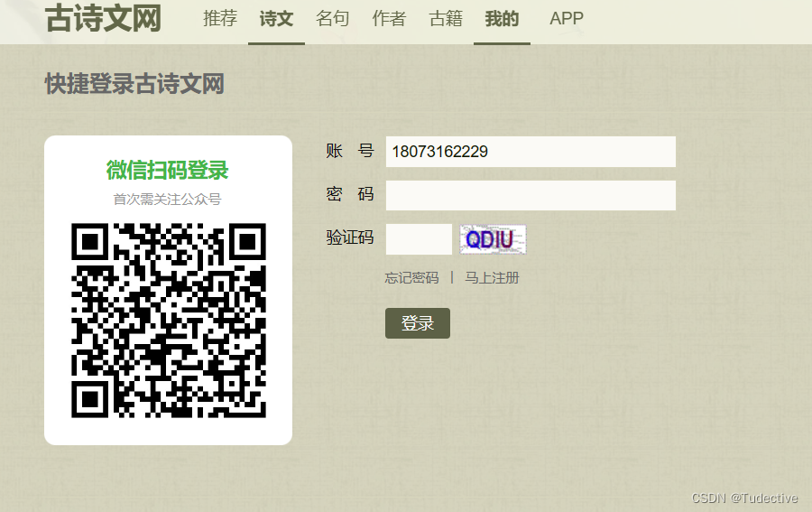
Task: Open the 推荐 navigation tab
Action: coord(220,19)
